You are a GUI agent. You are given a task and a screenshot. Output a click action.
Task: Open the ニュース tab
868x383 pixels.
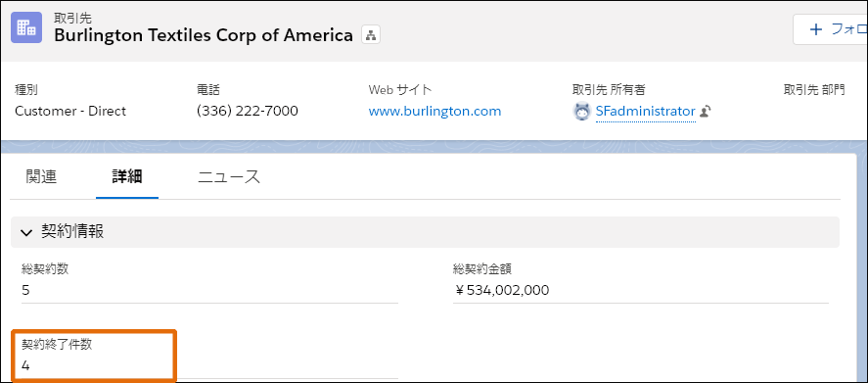pos(229,177)
